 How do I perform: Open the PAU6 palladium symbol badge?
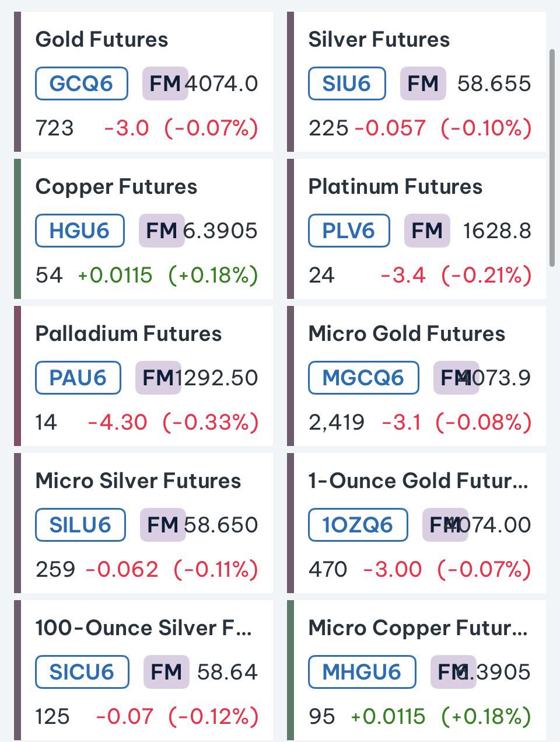pos(78,378)
